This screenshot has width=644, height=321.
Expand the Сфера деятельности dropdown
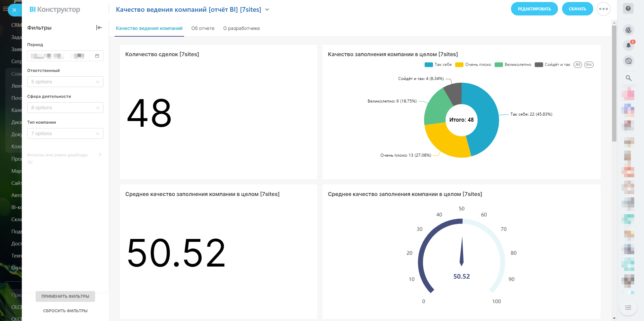[x=65, y=108]
